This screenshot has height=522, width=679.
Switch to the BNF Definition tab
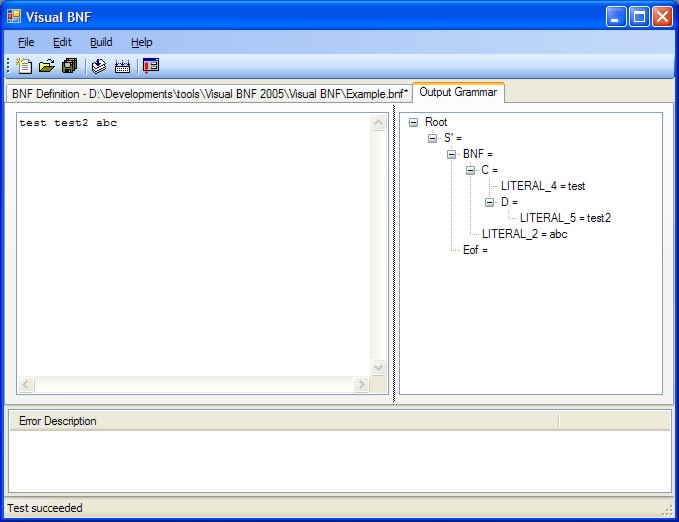(x=210, y=93)
